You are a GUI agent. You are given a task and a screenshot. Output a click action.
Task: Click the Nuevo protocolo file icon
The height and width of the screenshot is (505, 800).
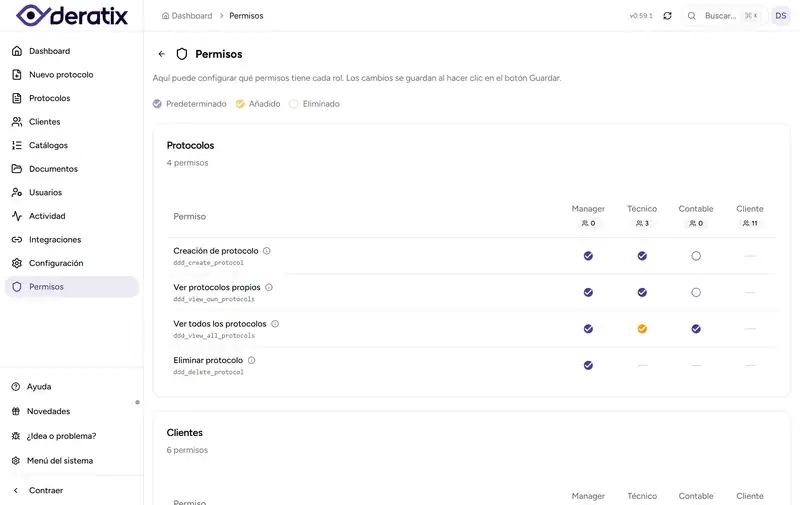17,74
